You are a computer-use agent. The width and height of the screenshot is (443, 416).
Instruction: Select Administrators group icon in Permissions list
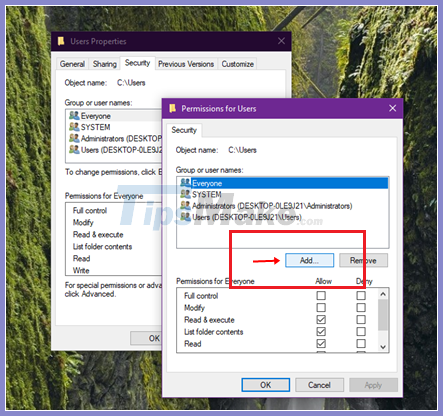click(185, 205)
